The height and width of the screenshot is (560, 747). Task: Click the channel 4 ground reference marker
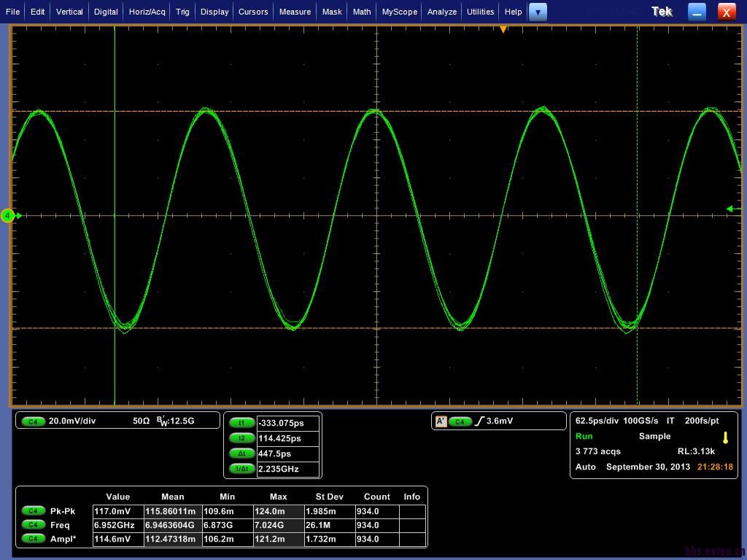tap(8, 216)
